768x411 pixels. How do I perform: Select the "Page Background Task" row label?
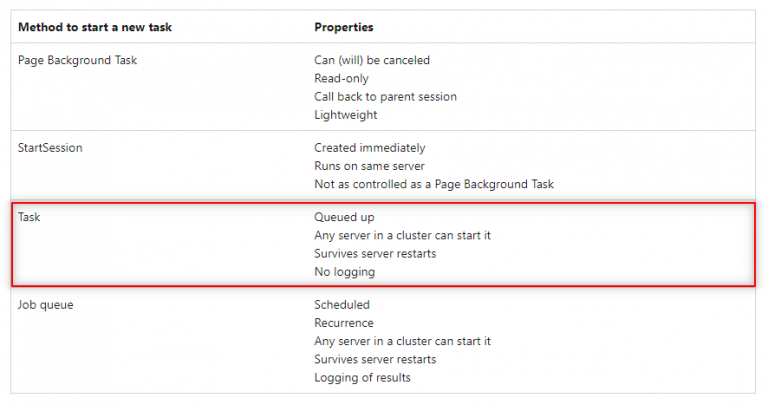78,60
